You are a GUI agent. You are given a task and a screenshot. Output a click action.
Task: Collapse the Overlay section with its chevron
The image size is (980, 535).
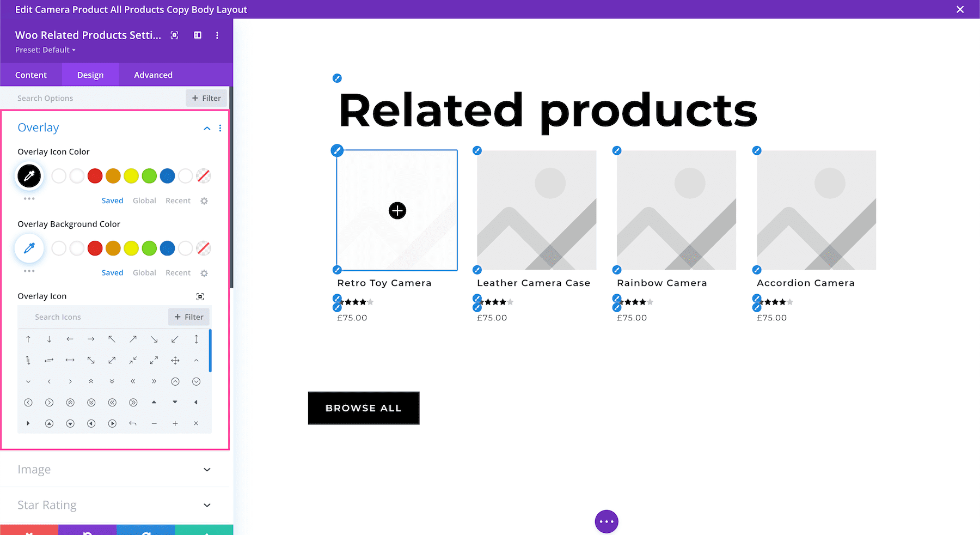tap(206, 128)
